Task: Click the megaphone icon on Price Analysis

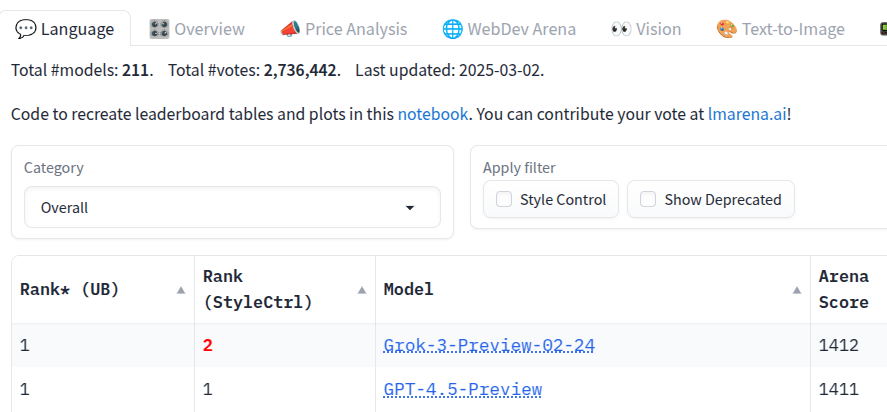Action: click(x=290, y=29)
